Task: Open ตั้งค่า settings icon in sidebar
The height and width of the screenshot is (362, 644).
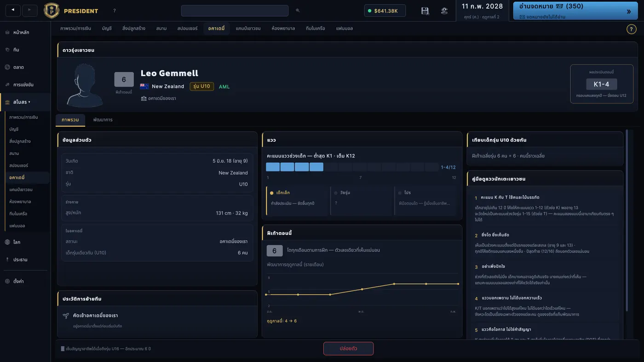Action: pos(7,281)
